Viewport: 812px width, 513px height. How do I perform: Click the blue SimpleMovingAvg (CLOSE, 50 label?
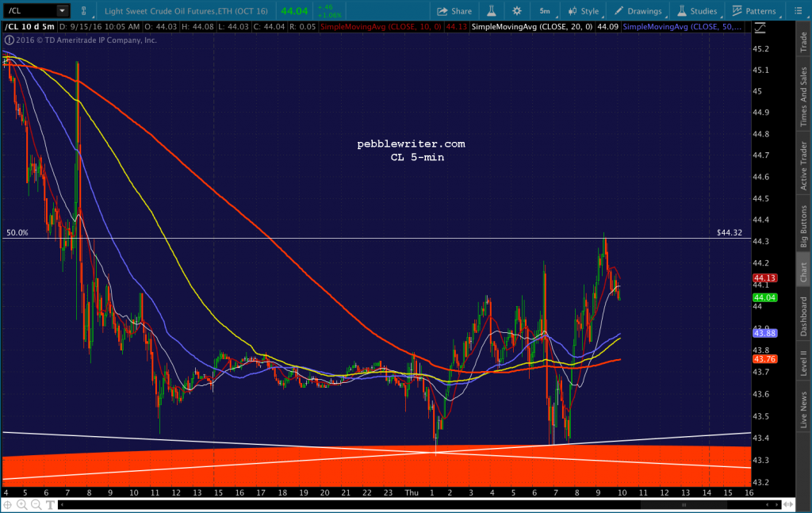682,26
